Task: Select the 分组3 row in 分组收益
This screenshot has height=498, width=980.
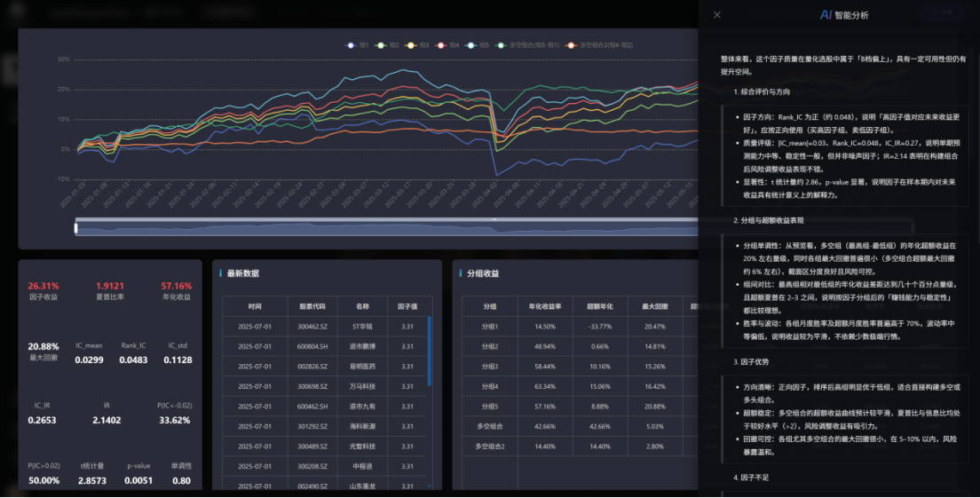Action: click(x=490, y=366)
